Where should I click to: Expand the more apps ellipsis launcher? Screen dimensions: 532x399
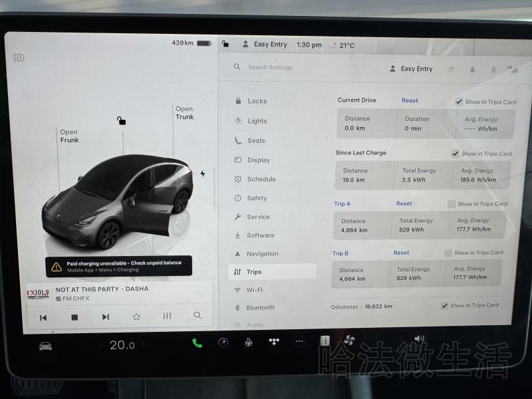pyautogui.click(x=299, y=342)
